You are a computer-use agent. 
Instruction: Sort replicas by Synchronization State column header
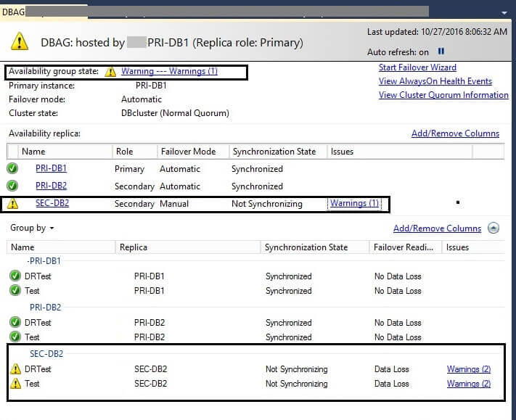pos(274,152)
